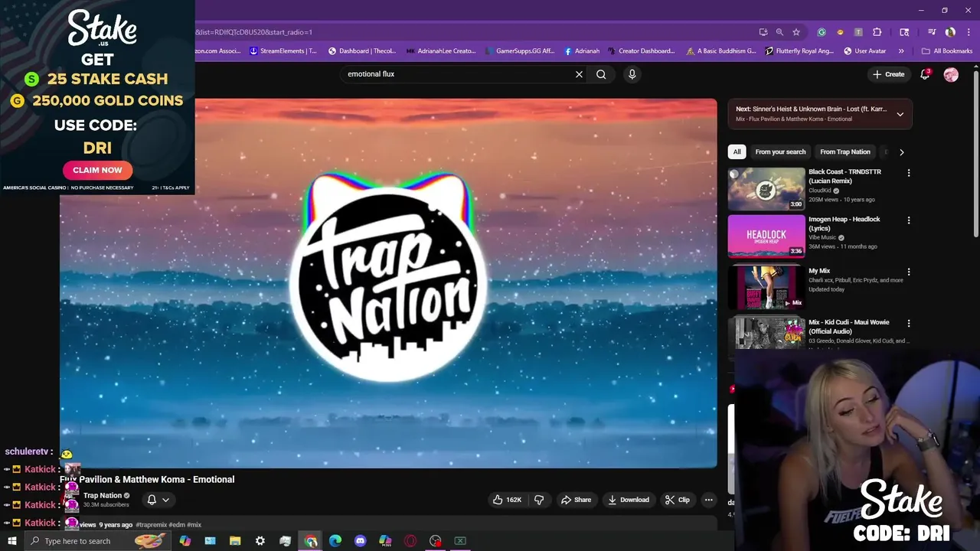Open Black Coast TRNDSTTR video thumbnail
Image resolution: width=980 pixels, height=551 pixels.
point(766,188)
